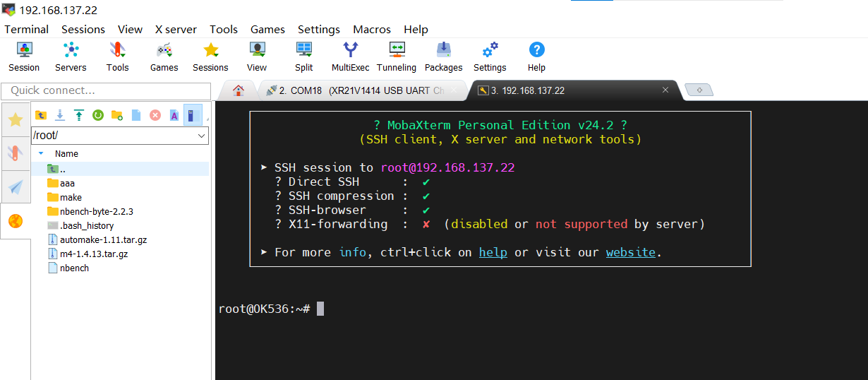
Task: Open the Sessions menu
Action: (x=83, y=29)
